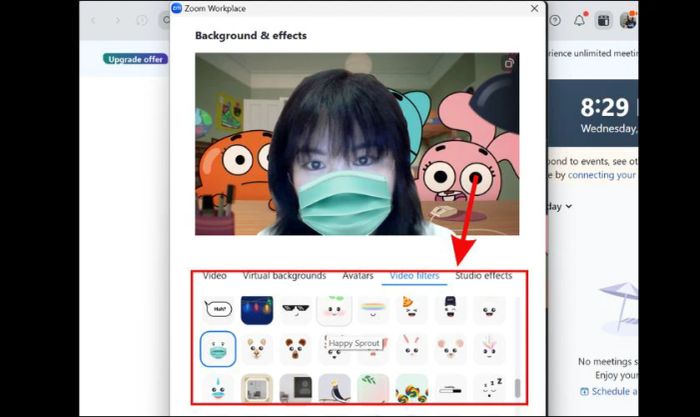The width and height of the screenshot is (700, 417).
Task: Apply the brown bear ears filter
Action: 295,348
